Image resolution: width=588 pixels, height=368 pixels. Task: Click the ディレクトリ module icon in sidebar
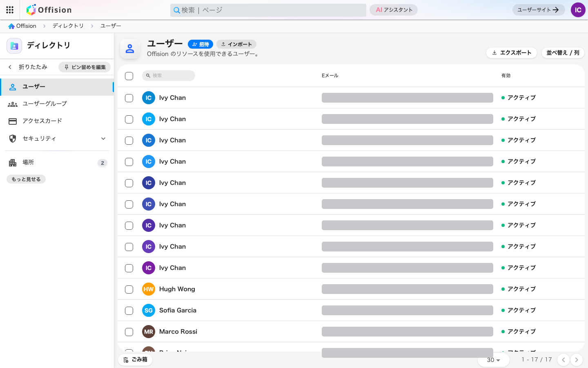(x=14, y=46)
